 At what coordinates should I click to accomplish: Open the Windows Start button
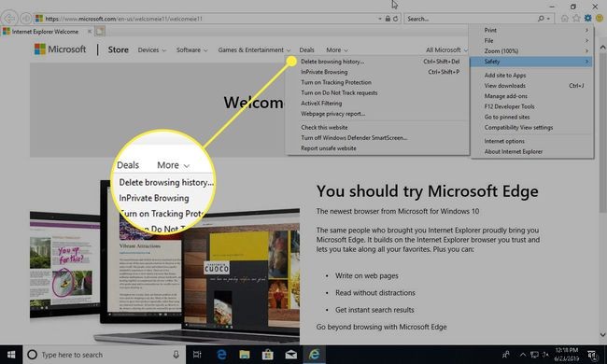tap(11, 355)
